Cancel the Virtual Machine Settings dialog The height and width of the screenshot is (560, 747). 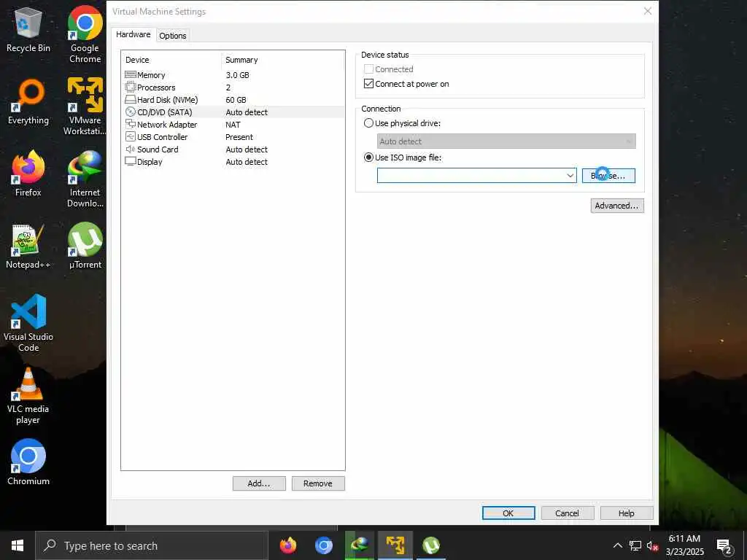point(567,513)
